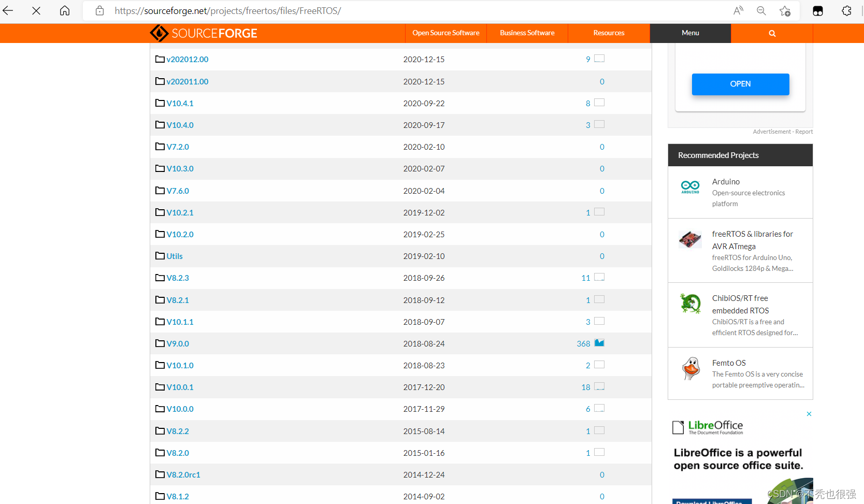864x504 pixels.
Task: Click the freeRTOS AVR ATmega board thumbnail
Action: click(x=690, y=239)
